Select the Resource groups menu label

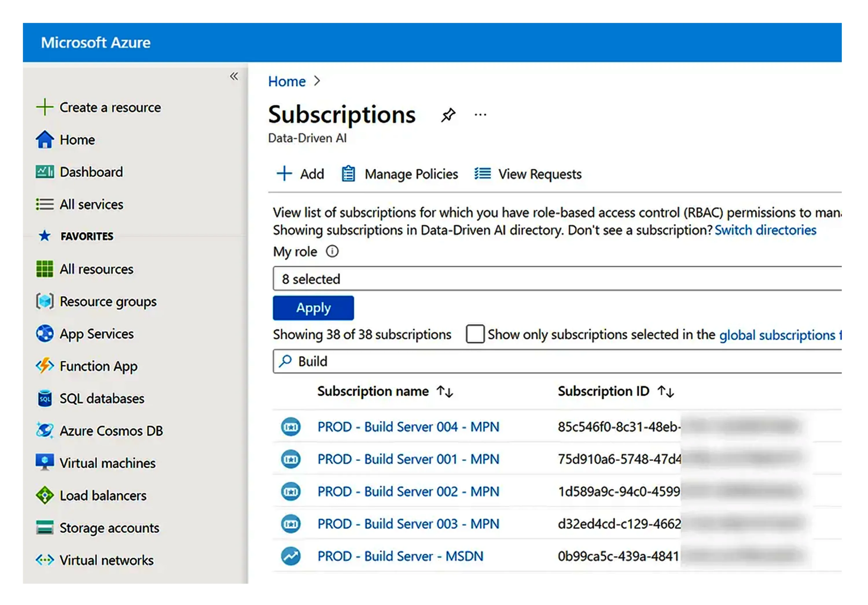[x=108, y=302]
